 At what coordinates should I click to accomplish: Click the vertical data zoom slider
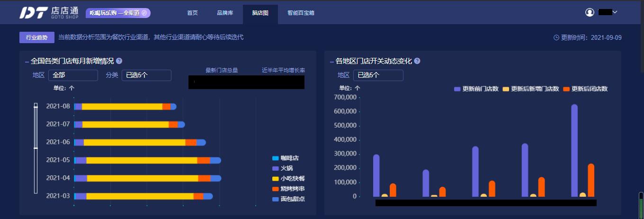pos(36,148)
